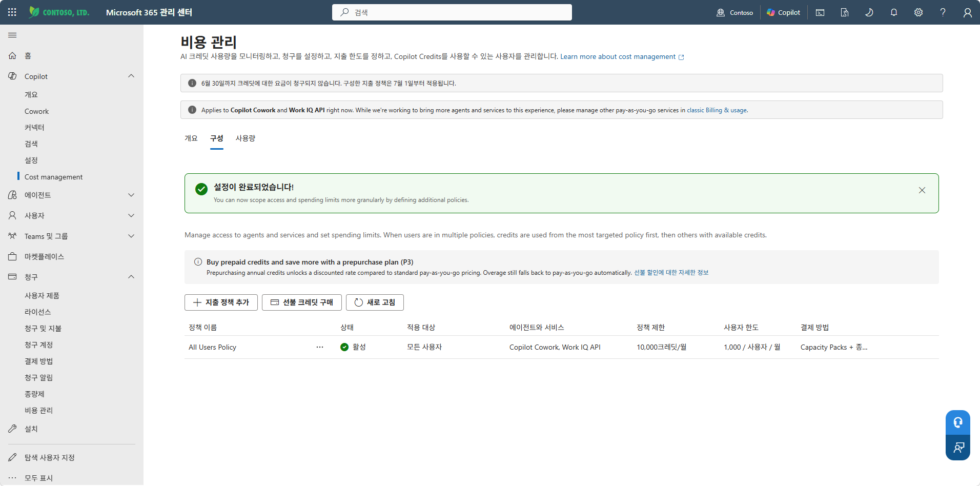
Task: Open Cloud Shell terminal icon
Action: tap(820, 12)
